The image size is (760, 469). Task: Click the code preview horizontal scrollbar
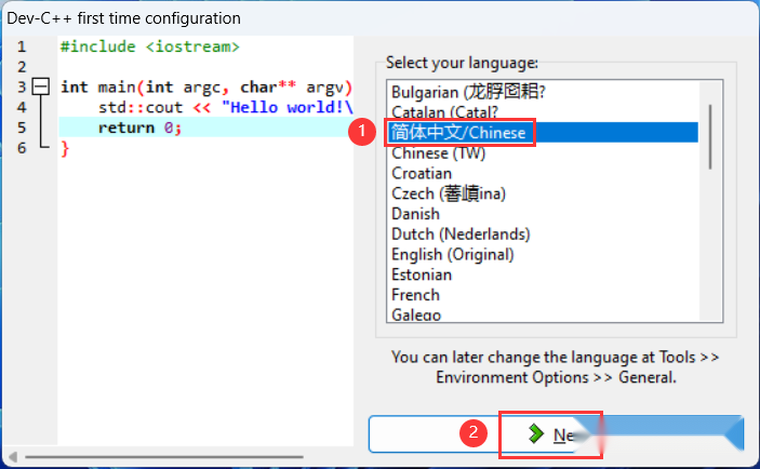point(164,456)
